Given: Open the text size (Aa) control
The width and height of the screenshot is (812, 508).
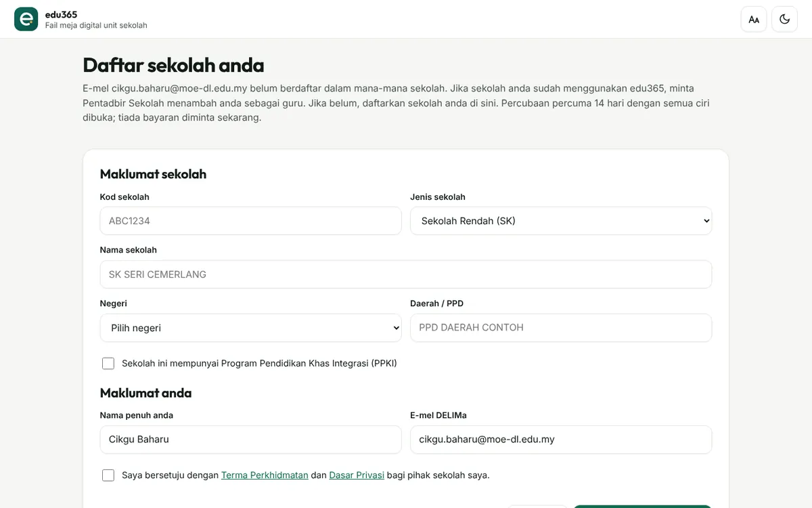Looking at the screenshot, I should pos(754,19).
